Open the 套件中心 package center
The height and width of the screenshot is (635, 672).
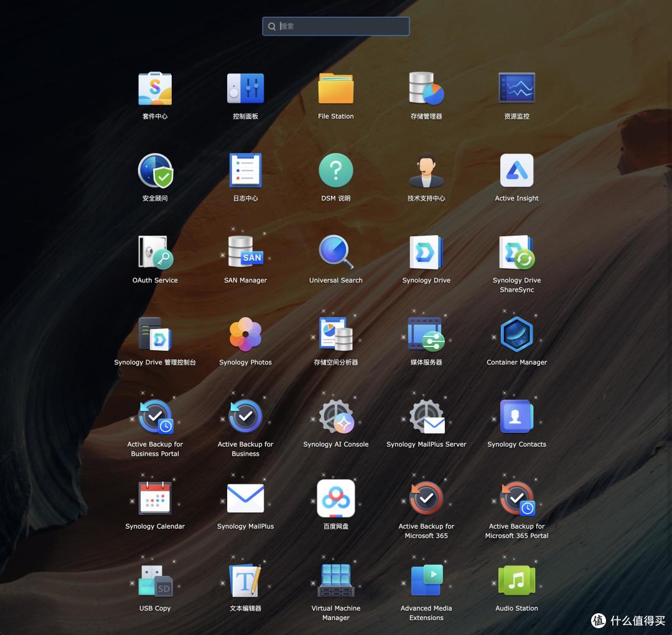155,89
